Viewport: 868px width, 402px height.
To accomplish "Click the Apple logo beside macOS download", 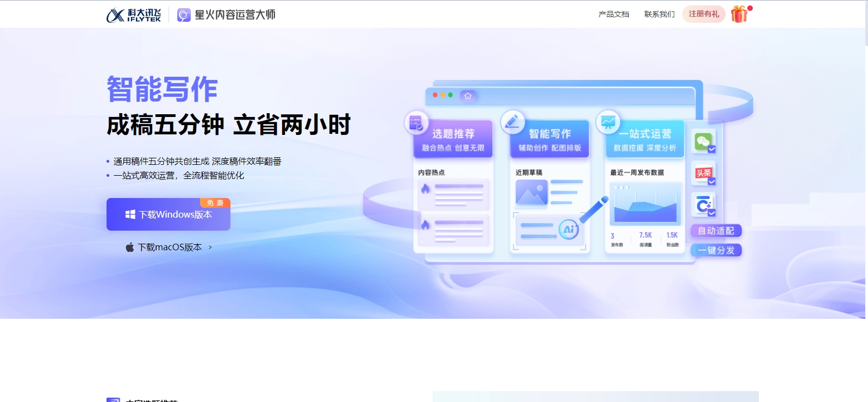I will click(130, 247).
